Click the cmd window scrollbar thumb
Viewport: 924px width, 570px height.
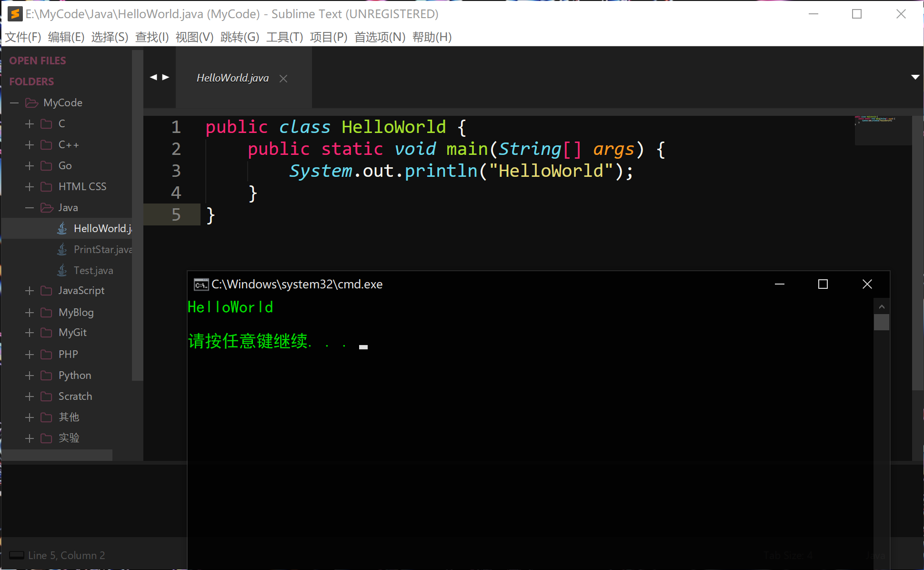click(882, 322)
